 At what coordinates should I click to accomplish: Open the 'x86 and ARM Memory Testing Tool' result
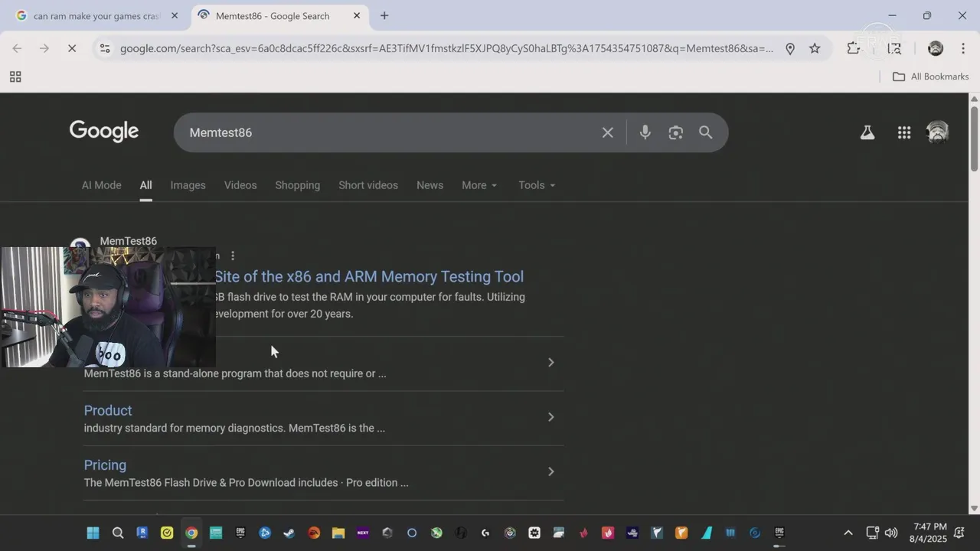click(x=369, y=276)
